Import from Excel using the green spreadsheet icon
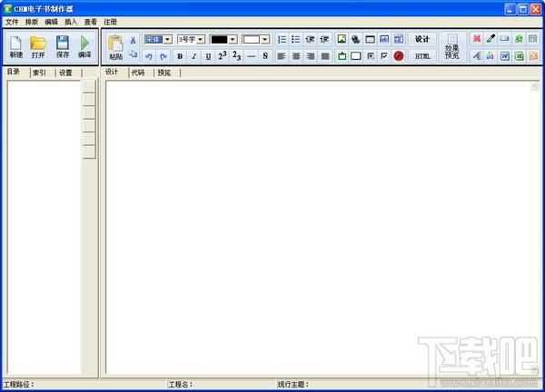This screenshot has height=392, width=545. 519,56
